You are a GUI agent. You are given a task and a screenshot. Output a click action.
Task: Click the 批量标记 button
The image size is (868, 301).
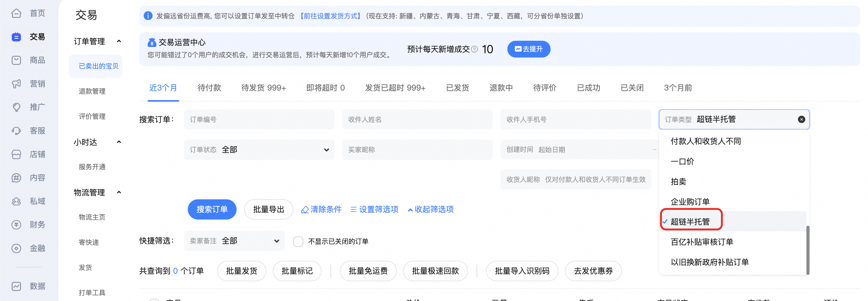[297, 271]
